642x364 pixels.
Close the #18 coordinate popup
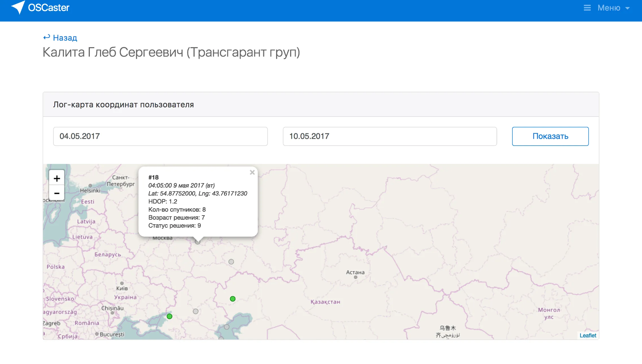tap(252, 172)
